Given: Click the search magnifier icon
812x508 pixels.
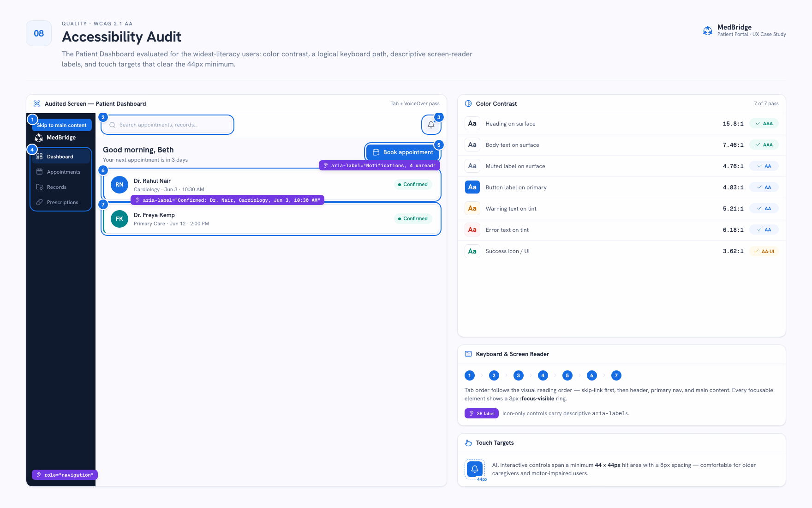Looking at the screenshot, I should pyautogui.click(x=112, y=125).
